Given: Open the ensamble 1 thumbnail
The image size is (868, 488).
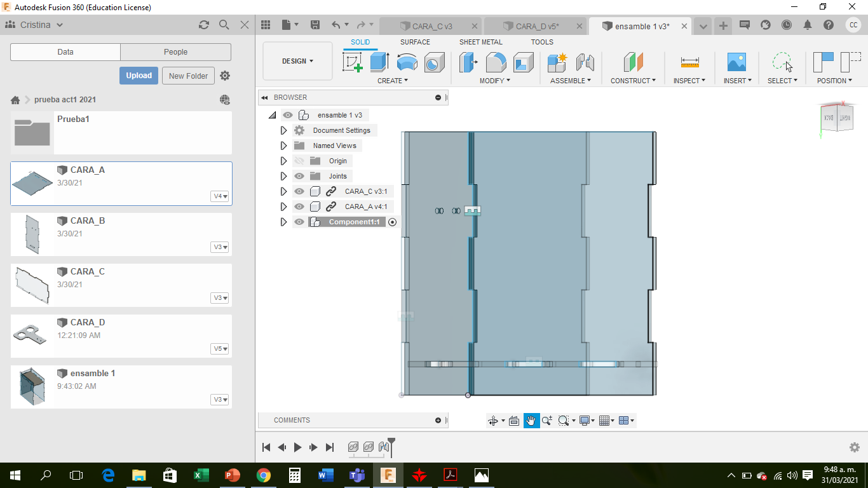Looking at the screenshot, I should [x=32, y=386].
